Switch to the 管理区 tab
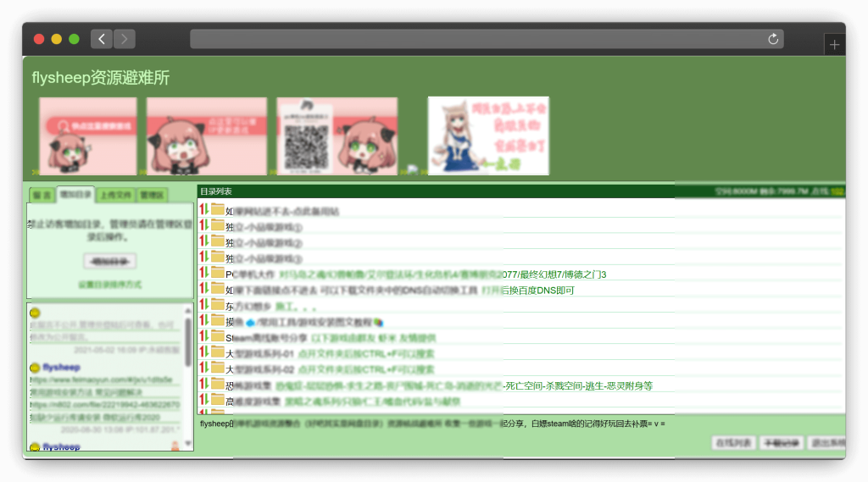The width and height of the screenshot is (868, 482). (152, 196)
